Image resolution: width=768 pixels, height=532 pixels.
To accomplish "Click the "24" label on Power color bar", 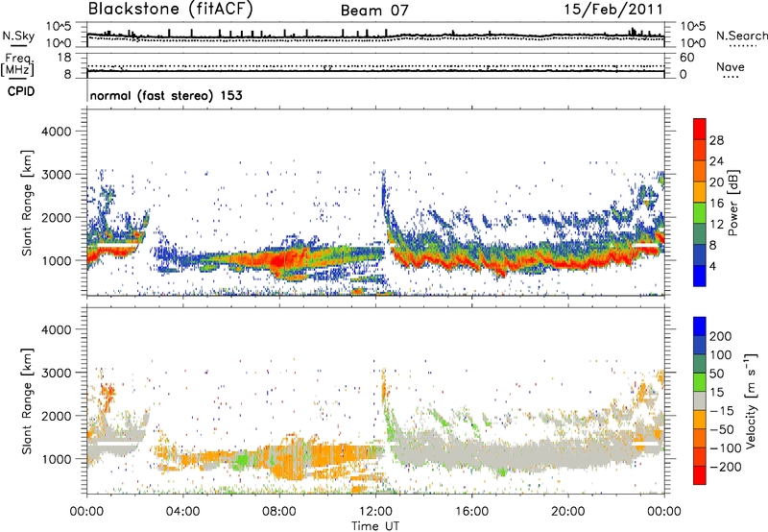I will [716, 161].
